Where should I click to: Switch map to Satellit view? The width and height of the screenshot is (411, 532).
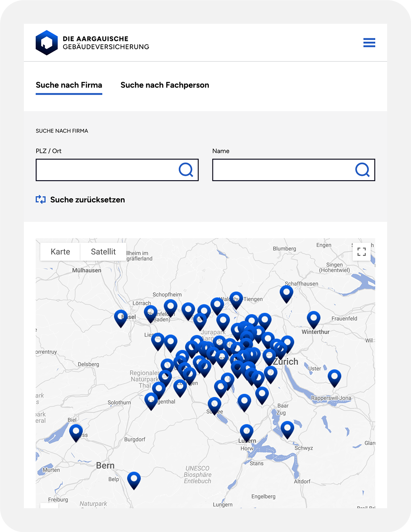[103, 252]
